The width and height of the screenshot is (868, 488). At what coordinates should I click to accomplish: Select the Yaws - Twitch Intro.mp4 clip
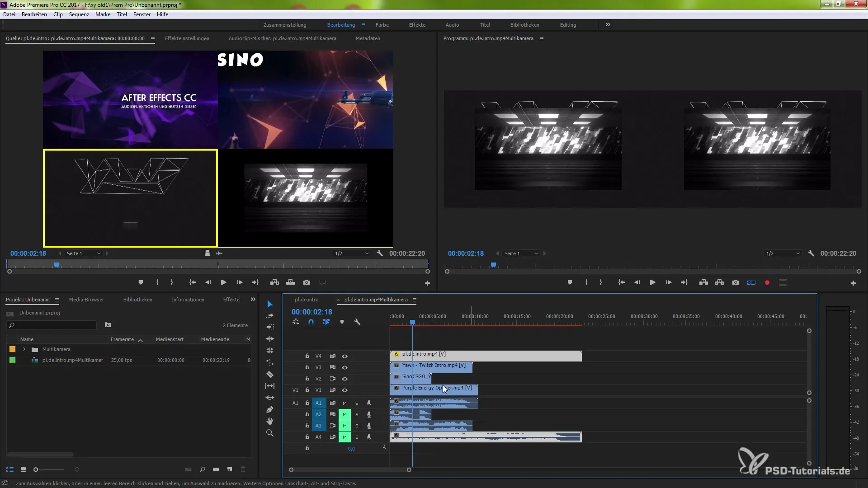(x=431, y=367)
